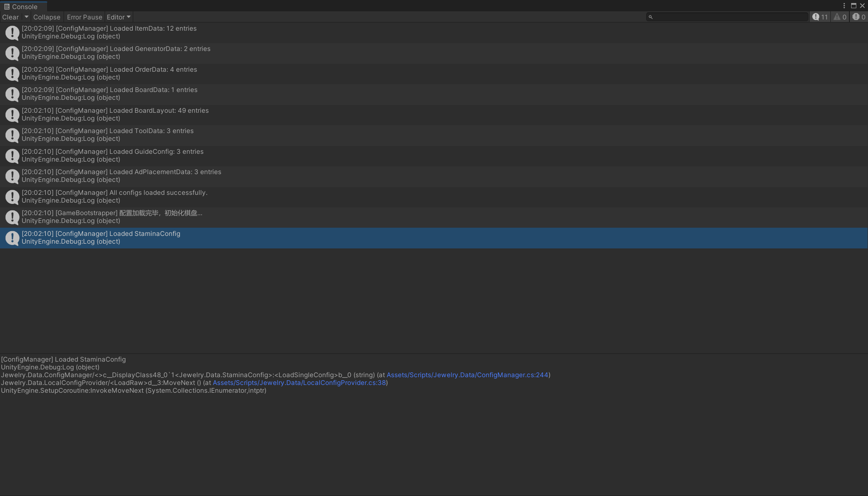Image resolution: width=868 pixels, height=496 pixels.
Task: Click info icon of GeneratorData log
Action: (x=12, y=53)
